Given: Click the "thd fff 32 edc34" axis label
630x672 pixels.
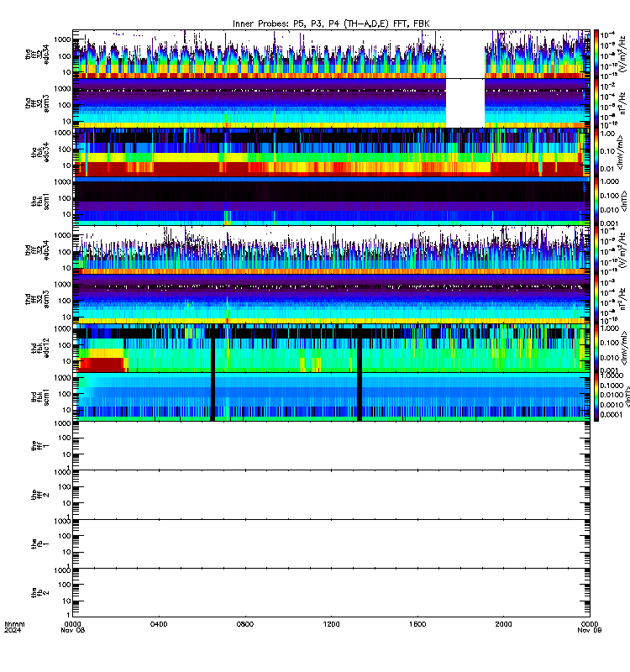Looking at the screenshot, I should click(37, 249).
